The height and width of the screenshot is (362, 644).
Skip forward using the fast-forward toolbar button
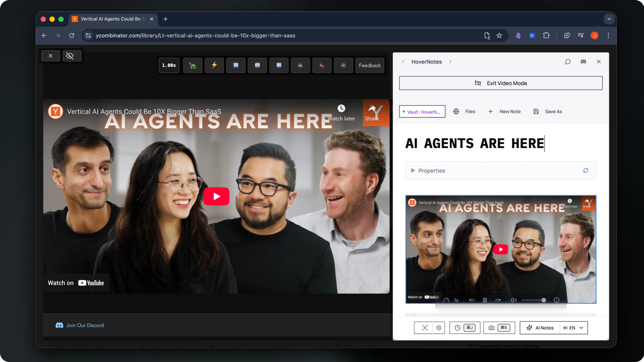pos(279,65)
